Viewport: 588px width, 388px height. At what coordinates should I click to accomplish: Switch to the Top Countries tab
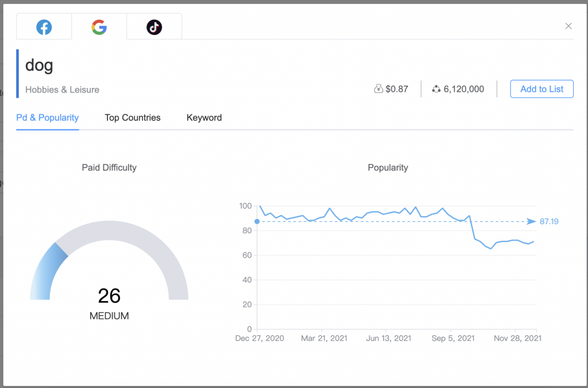click(133, 118)
